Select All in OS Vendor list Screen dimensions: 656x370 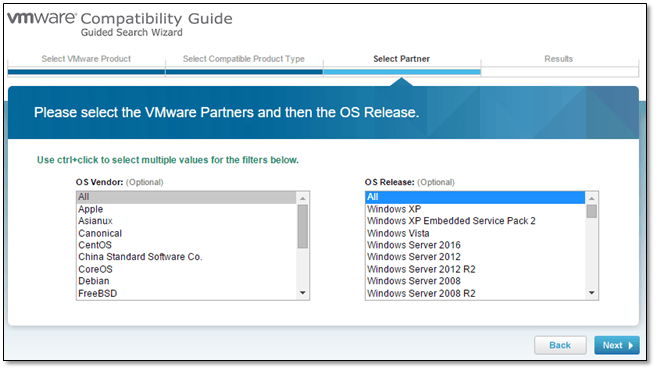tap(187, 197)
